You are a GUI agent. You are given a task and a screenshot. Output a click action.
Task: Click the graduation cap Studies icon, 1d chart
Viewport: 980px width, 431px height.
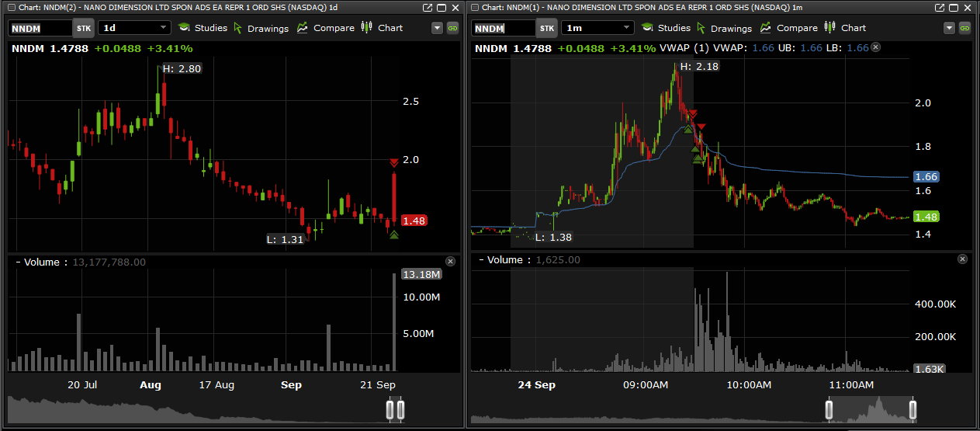(x=184, y=28)
